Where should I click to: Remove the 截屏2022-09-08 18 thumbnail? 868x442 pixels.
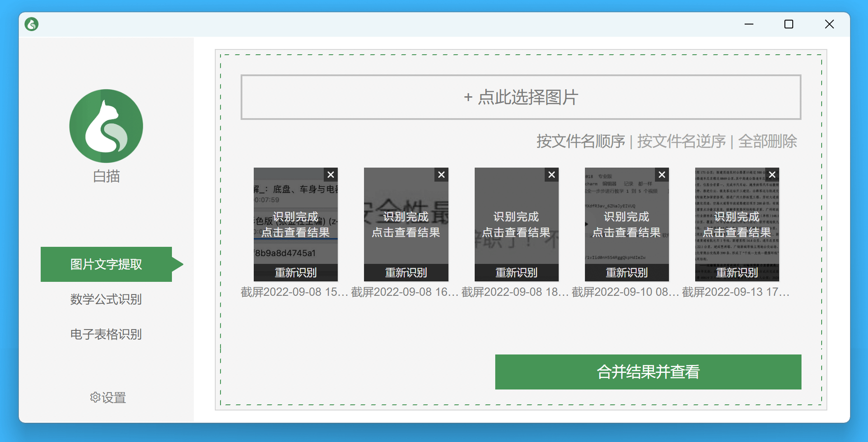551,174
